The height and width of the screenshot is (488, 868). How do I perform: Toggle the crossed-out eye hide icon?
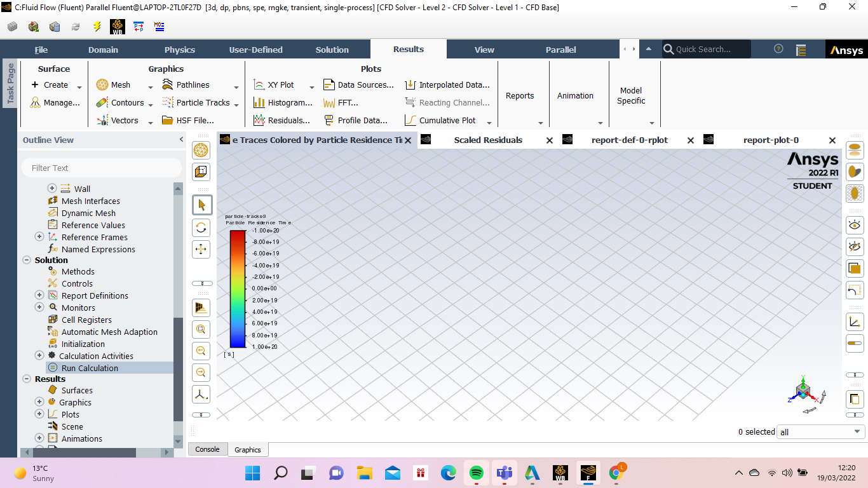[x=855, y=247]
